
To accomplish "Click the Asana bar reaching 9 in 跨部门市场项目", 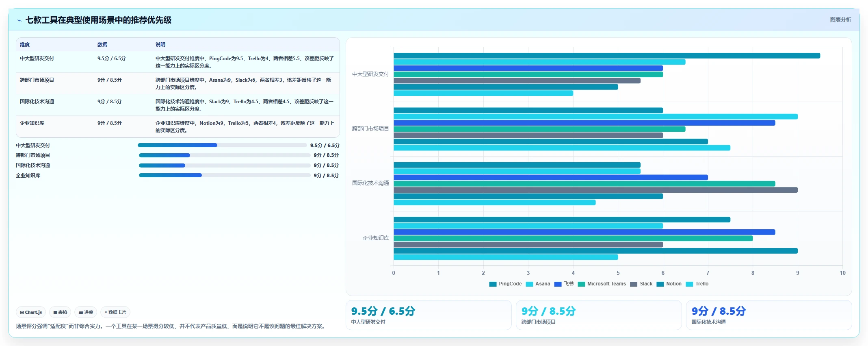I will coord(595,117).
